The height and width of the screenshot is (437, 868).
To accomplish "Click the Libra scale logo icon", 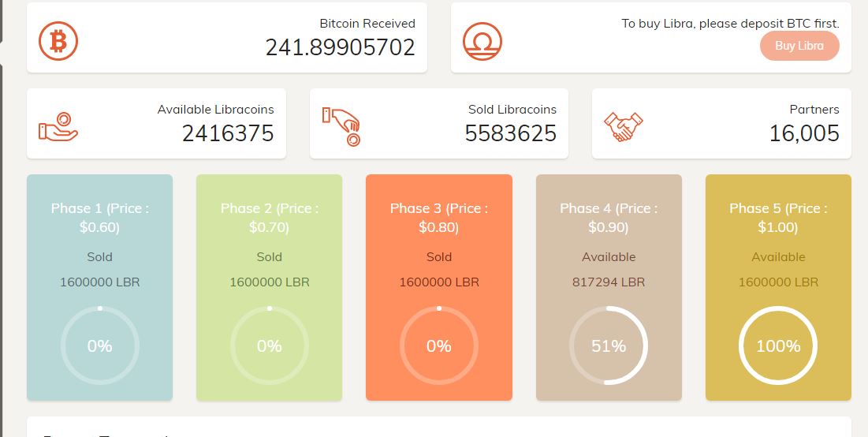I will click(482, 40).
